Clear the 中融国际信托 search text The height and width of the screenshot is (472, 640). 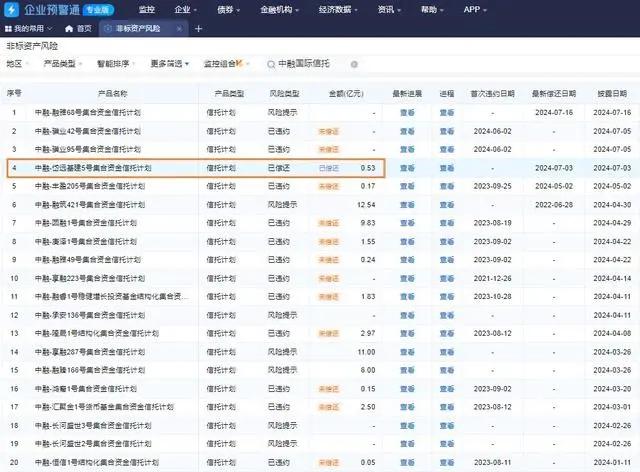click(x=354, y=64)
